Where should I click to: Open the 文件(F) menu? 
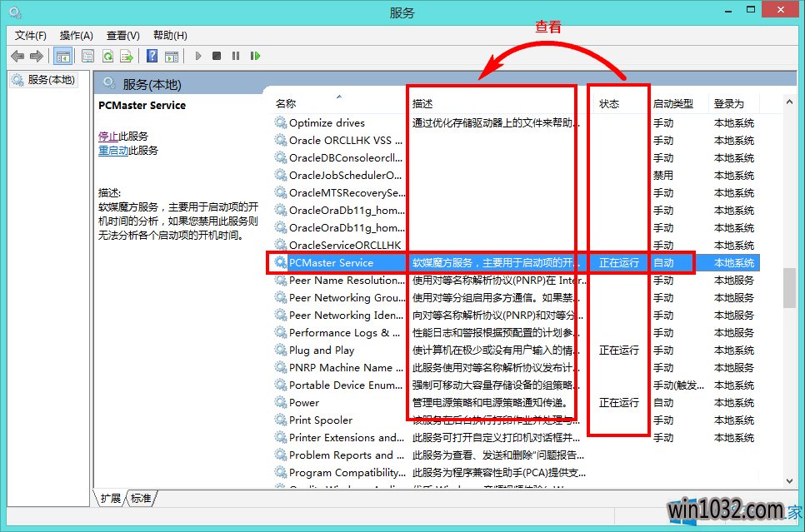[31, 35]
